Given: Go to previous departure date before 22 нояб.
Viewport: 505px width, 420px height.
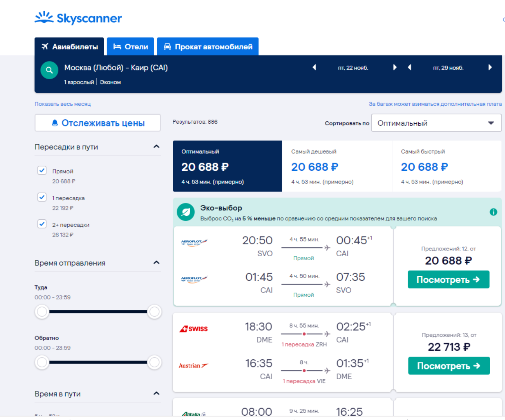Looking at the screenshot, I should pyautogui.click(x=314, y=67).
